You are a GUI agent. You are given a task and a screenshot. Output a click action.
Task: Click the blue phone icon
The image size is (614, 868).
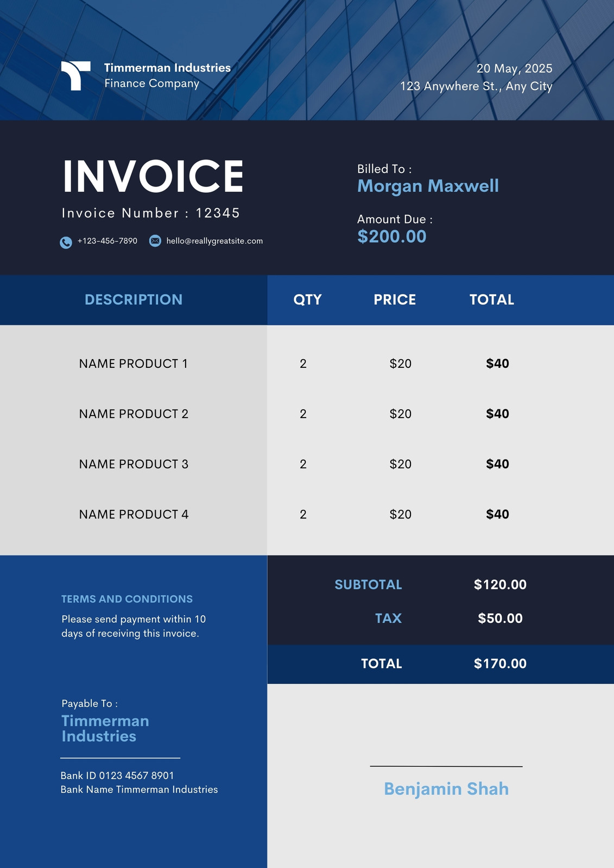[66, 242]
